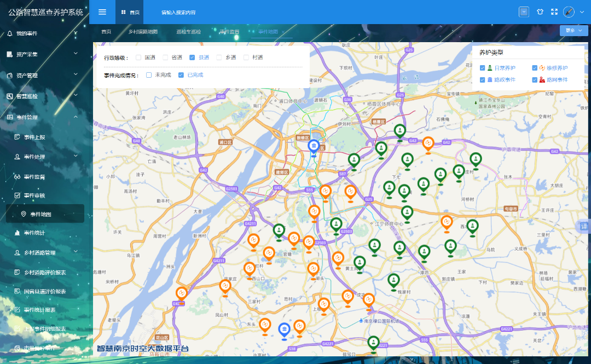The image size is (591, 364).
Task: Click the T-shirt theme icon
Action: pyautogui.click(x=540, y=12)
